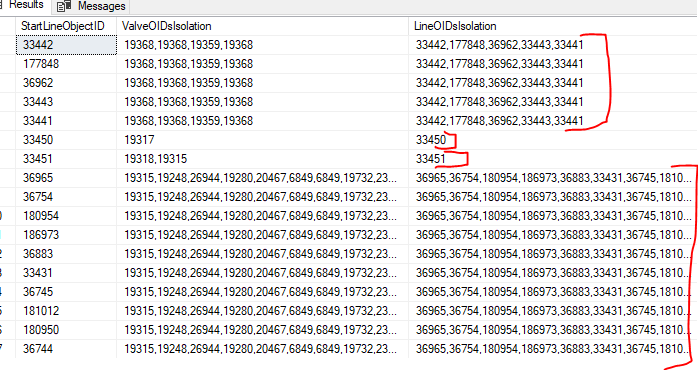Select the StartLineObjectID cell 36883
698x370 pixels.
tap(66, 254)
